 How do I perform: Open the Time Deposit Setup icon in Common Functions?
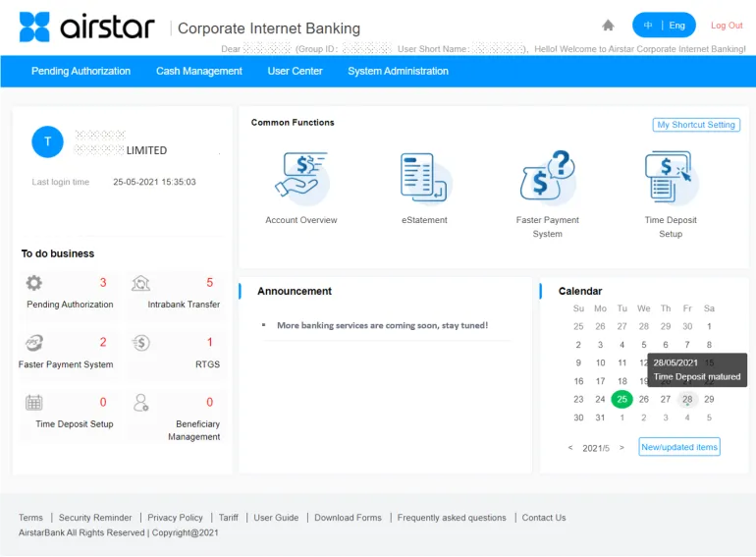click(x=671, y=178)
